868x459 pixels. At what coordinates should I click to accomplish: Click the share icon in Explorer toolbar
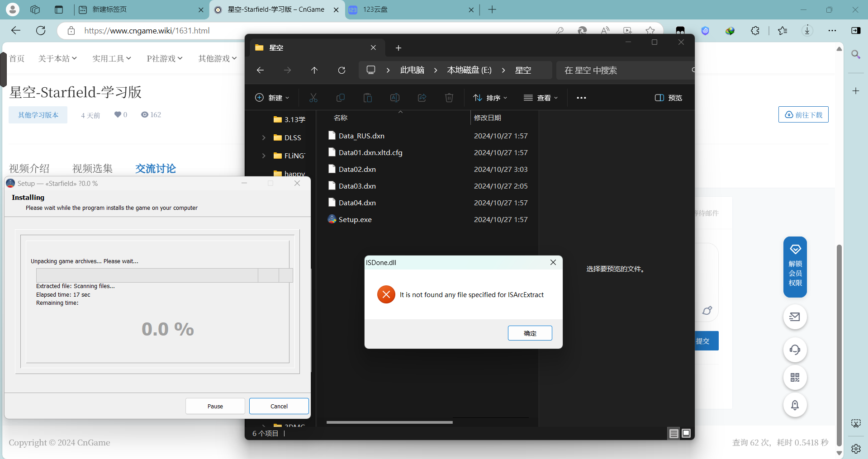click(422, 98)
